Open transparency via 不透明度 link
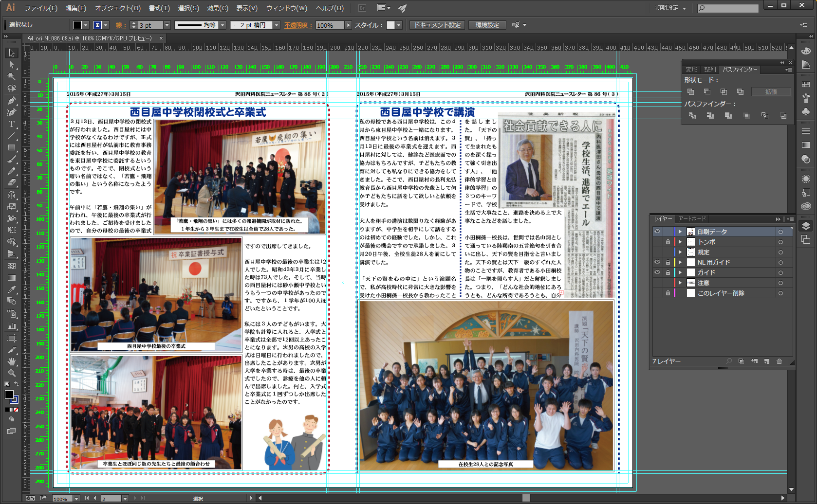Screen dimensions: 817x504 click(x=298, y=25)
